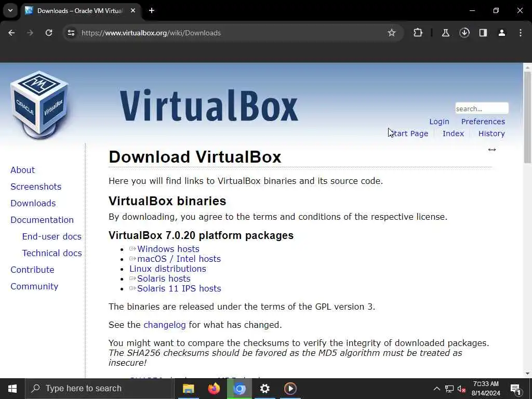Open Documentation in the sidebar
Screen dimensions: 532x399
pos(42,220)
